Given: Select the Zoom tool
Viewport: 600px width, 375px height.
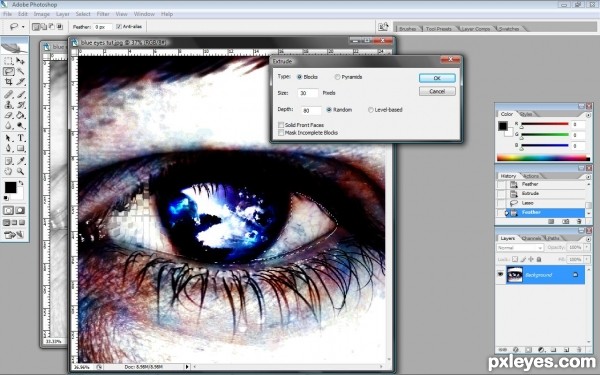Looking at the screenshot, I should point(20,171).
